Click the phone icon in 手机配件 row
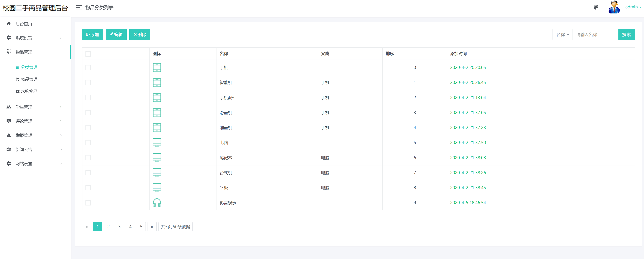 tap(157, 97)
